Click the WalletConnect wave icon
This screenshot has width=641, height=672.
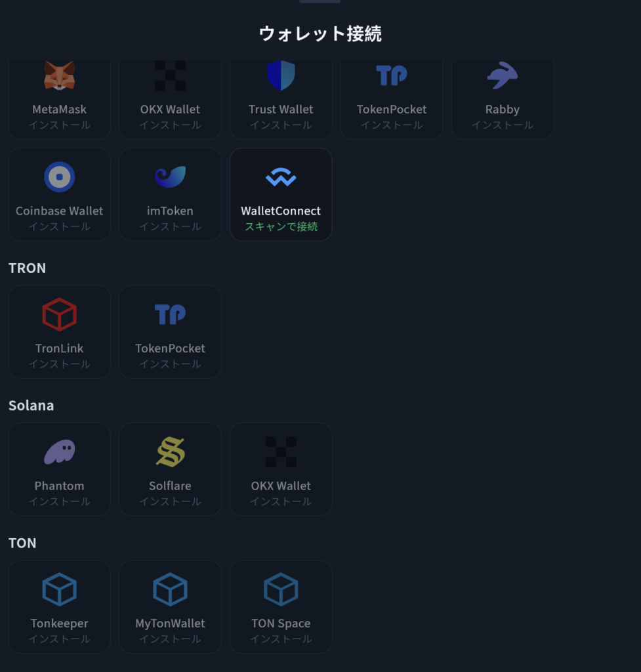[x=281, y=177]
